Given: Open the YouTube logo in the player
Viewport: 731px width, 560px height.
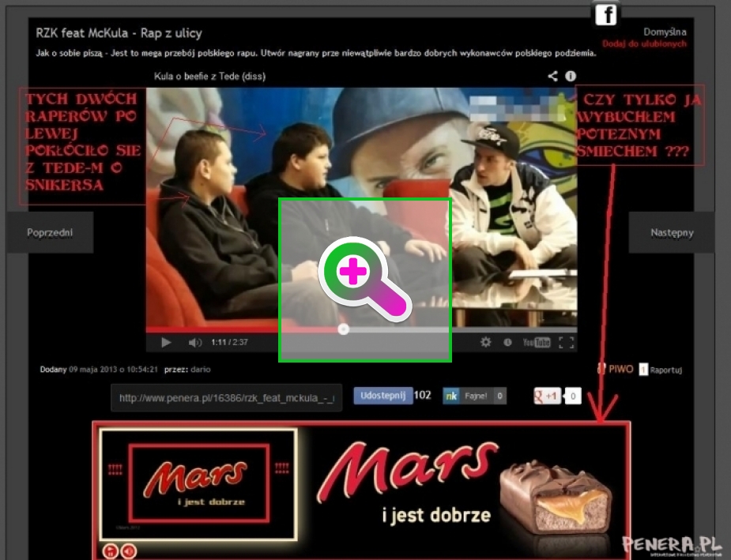Looking at the screenshot, I should [537, 343].
